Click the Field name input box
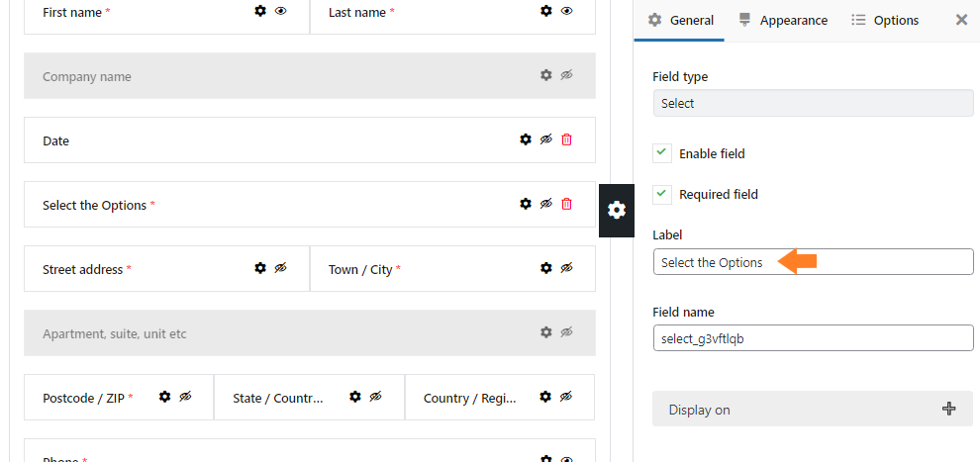980x462 pixels. [813, 337]
